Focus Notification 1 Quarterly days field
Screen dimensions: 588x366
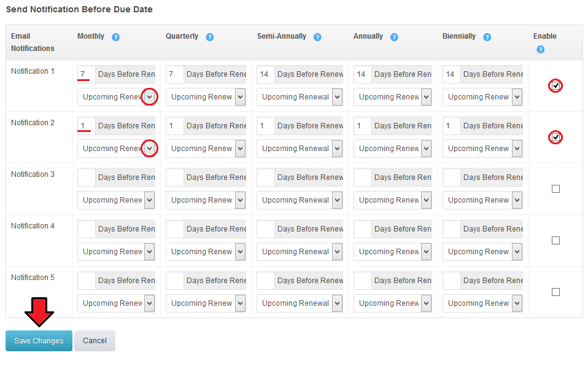(175, 74)
